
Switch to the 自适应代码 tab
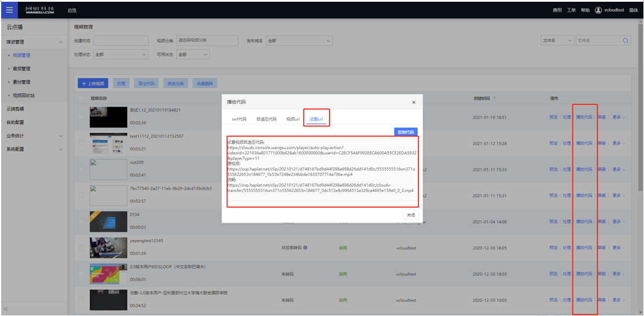(x=266, y=119)
